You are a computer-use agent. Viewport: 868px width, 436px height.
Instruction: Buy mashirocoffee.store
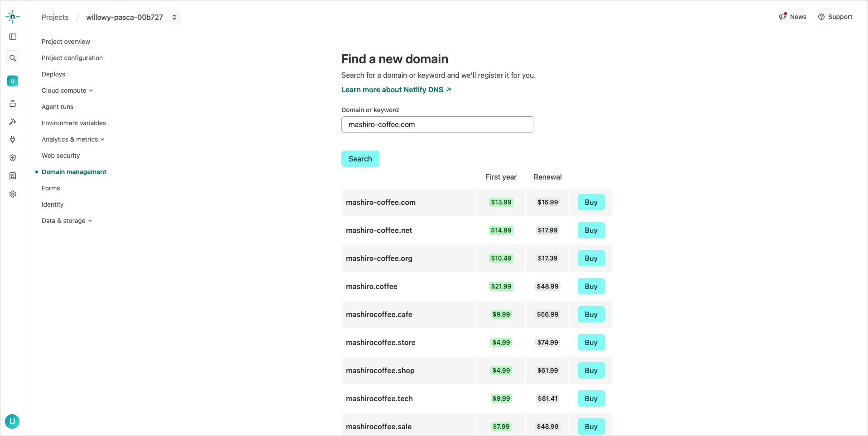591,342
